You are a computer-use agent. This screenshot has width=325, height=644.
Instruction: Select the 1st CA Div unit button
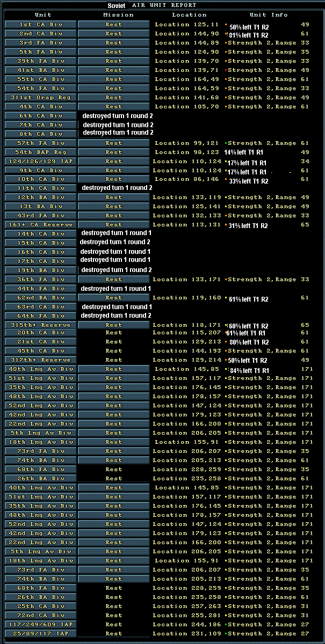tap(41, 25)
